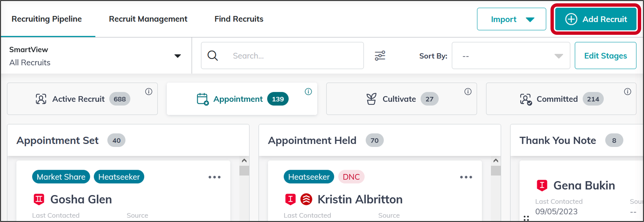
Task: Switch to Recruit Management tab
Action: (148, 19)
